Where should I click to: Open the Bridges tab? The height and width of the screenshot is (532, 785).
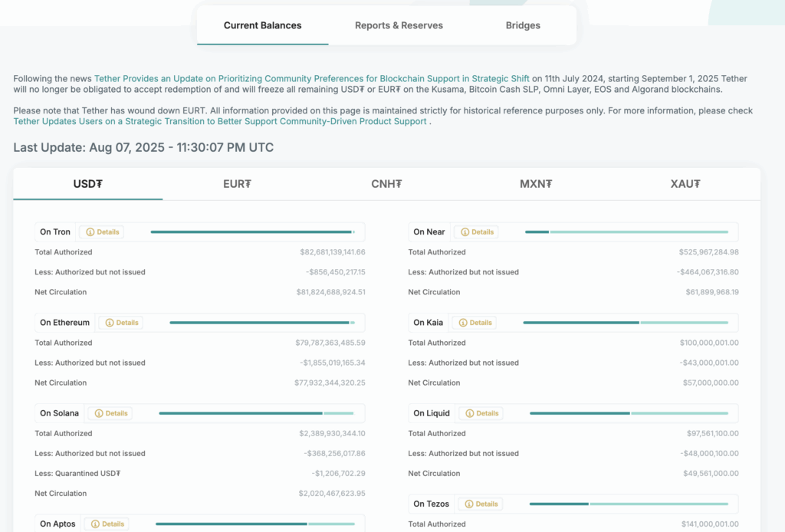[x=523, y=25]
